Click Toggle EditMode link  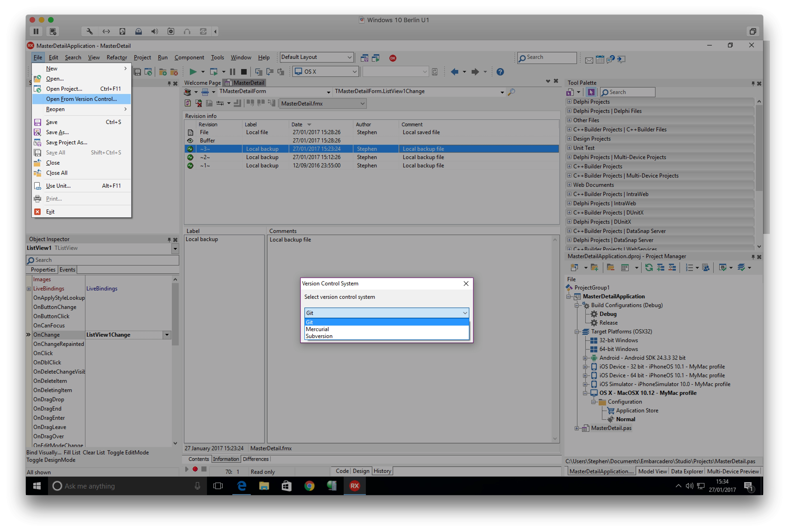128,453
